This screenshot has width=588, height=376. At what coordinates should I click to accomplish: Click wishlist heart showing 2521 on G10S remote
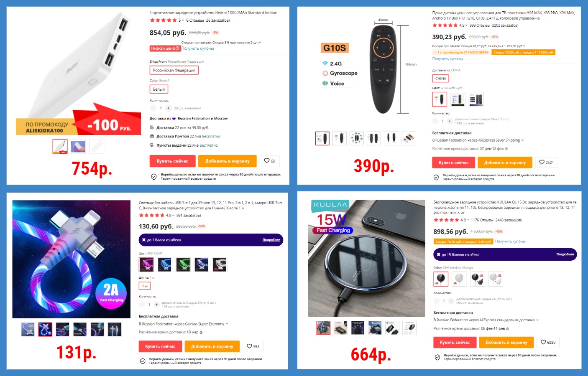(546, 163)
